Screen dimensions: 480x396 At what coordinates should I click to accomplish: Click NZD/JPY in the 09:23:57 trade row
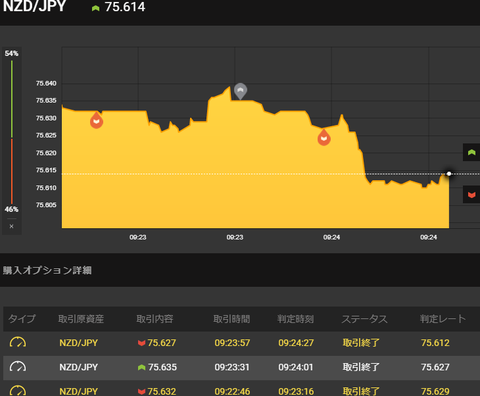tap(79, 343)
